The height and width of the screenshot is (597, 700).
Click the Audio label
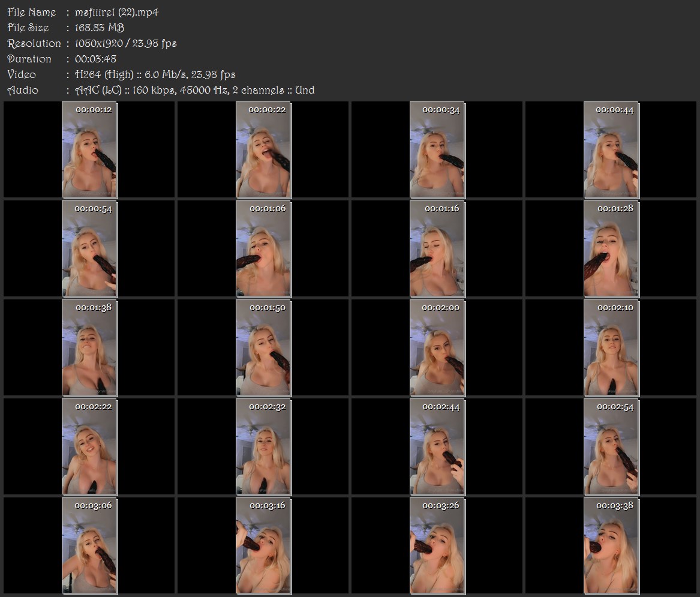point(23,90)
